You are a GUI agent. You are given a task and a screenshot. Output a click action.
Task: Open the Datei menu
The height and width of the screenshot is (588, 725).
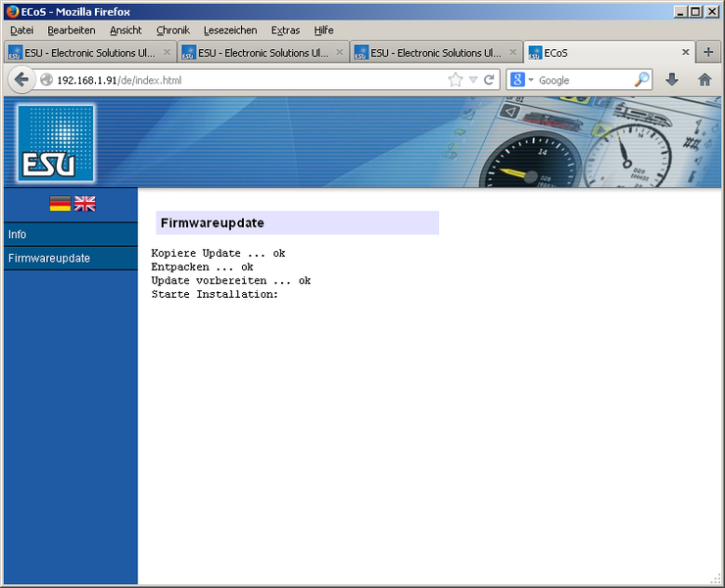pos(22,30)
